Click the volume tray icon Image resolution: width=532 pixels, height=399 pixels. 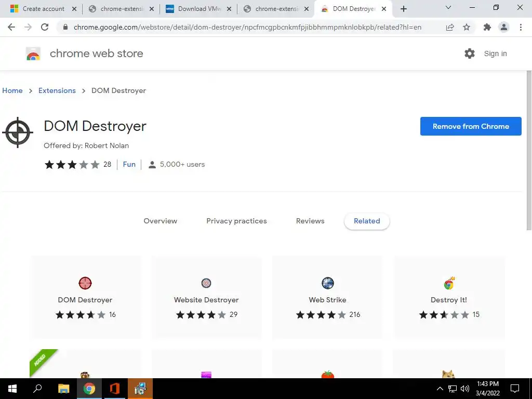pyautogui.click(x=465, y=389)
